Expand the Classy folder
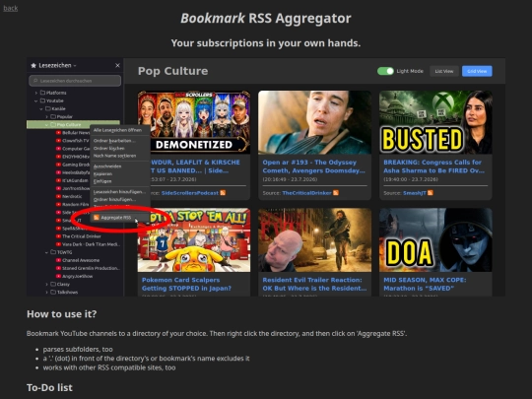The width and height of the screenshot is (532, 399). (x=47, y=284)
